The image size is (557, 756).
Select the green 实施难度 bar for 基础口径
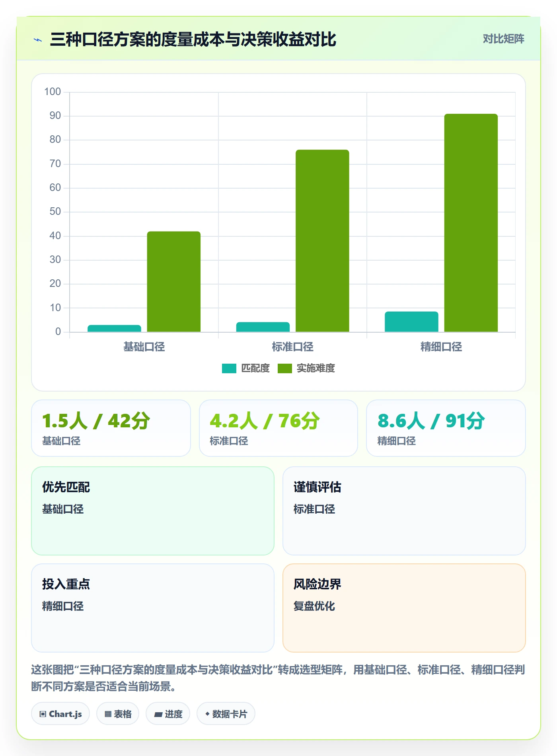174,282
